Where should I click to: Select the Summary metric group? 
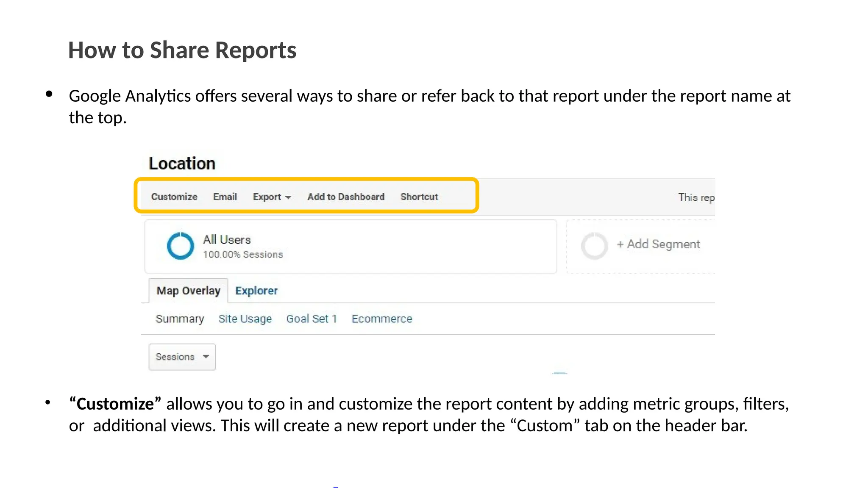[x=180, y=319]
